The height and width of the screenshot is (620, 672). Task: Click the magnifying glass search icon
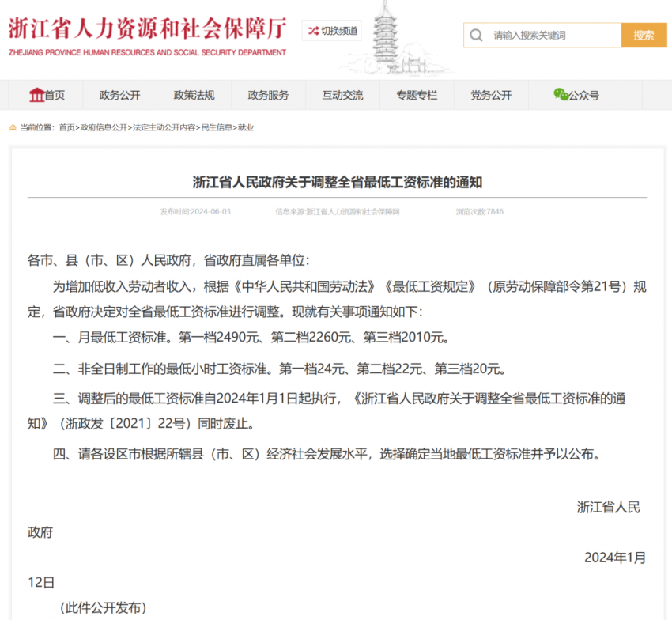(476, 35)
